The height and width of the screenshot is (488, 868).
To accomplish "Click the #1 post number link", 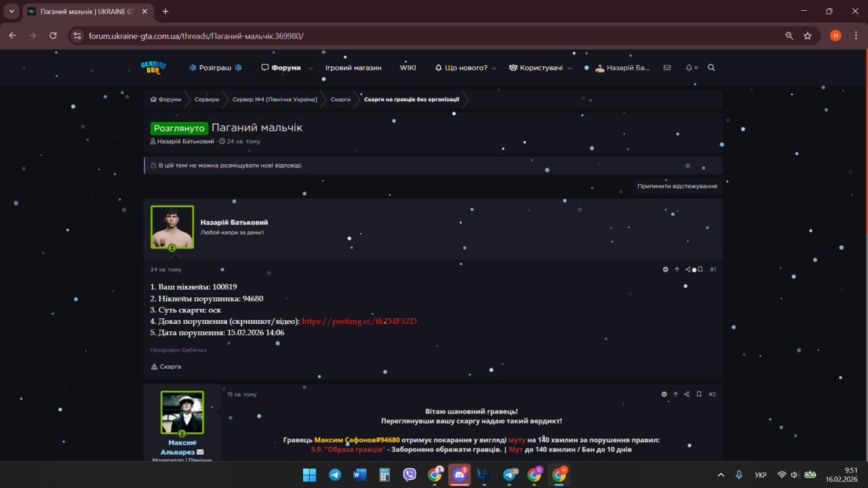I will pyautogui.click(x=713, y=269).
